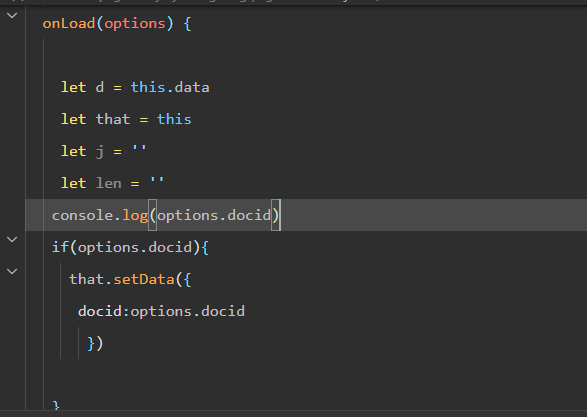Click the "let len = ''" line

coord(112,183)
